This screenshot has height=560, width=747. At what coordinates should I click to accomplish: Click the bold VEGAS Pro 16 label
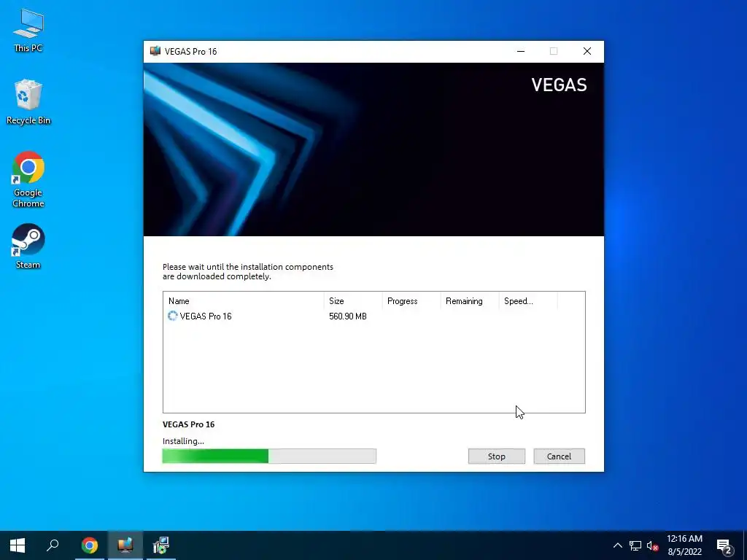(x=189, y=424)
